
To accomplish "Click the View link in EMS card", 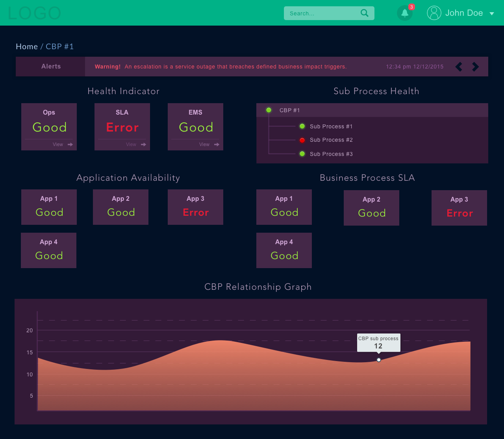I will (x=204, y=144).
